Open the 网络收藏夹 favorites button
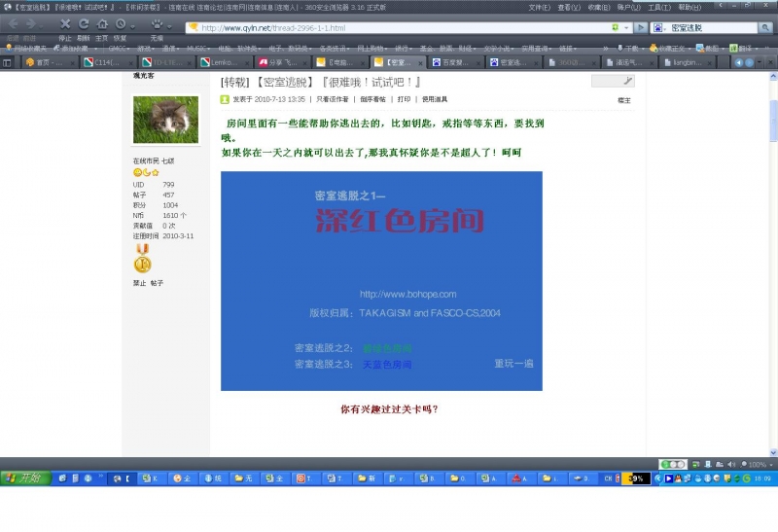The height and width of the screenshot is (532, 778). 26,48
